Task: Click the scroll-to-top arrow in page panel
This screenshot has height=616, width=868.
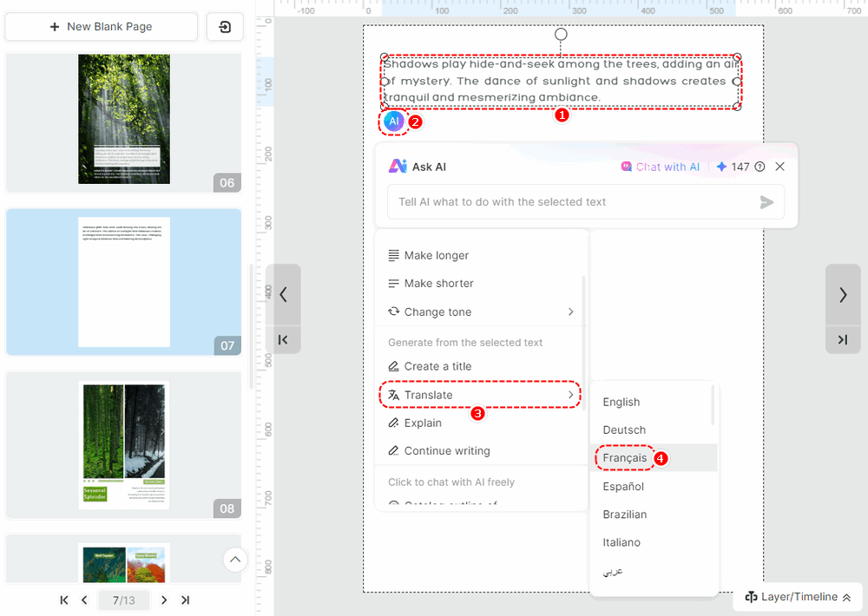Action: 235,560
